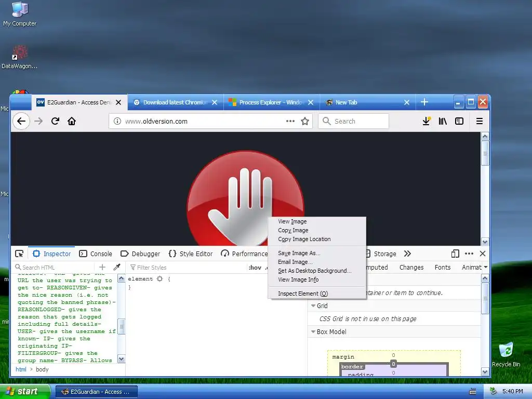Switch to Process Explorer tab
The height and width of the screenshot is (399, 532).
[270, 102]
